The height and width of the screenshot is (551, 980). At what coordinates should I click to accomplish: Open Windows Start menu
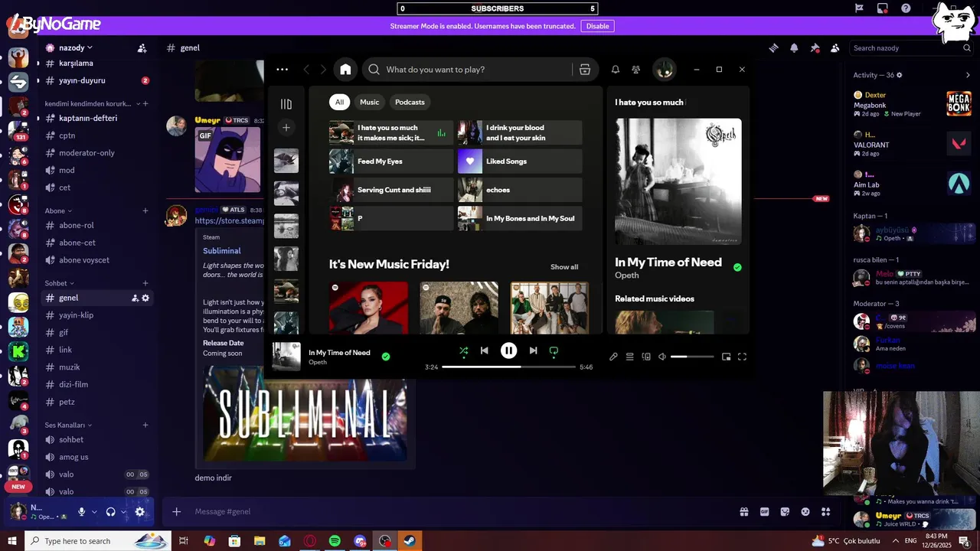point(12,541)
